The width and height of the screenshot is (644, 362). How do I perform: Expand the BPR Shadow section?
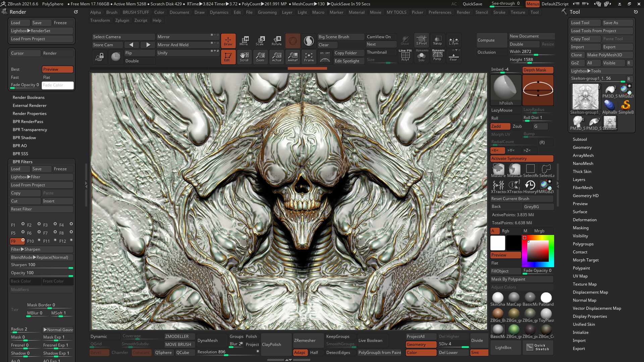click(x=24, y=138)
